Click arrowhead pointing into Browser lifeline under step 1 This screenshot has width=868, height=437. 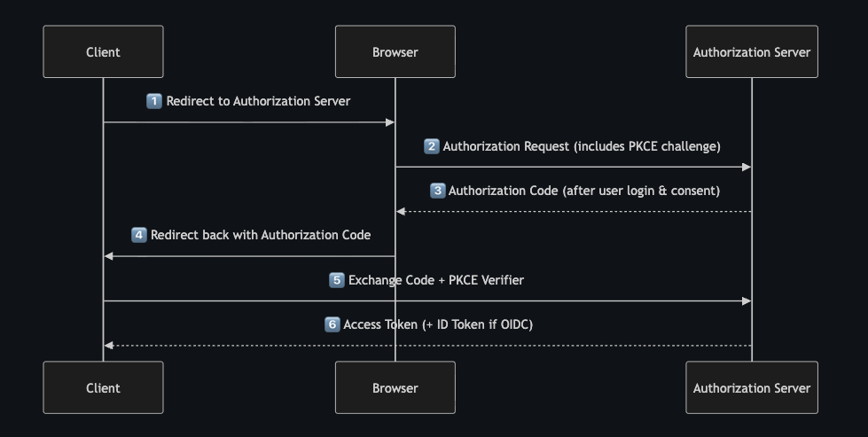[390, 122]
